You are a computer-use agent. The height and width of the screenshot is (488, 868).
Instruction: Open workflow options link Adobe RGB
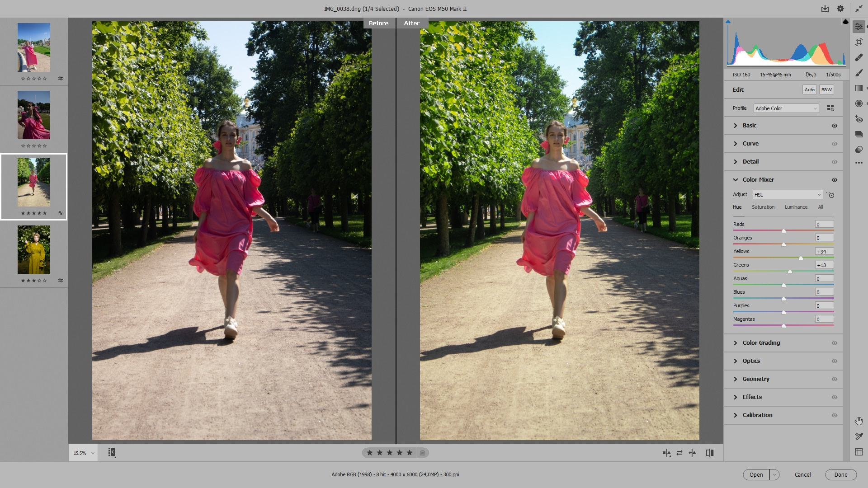click(395, 474)
